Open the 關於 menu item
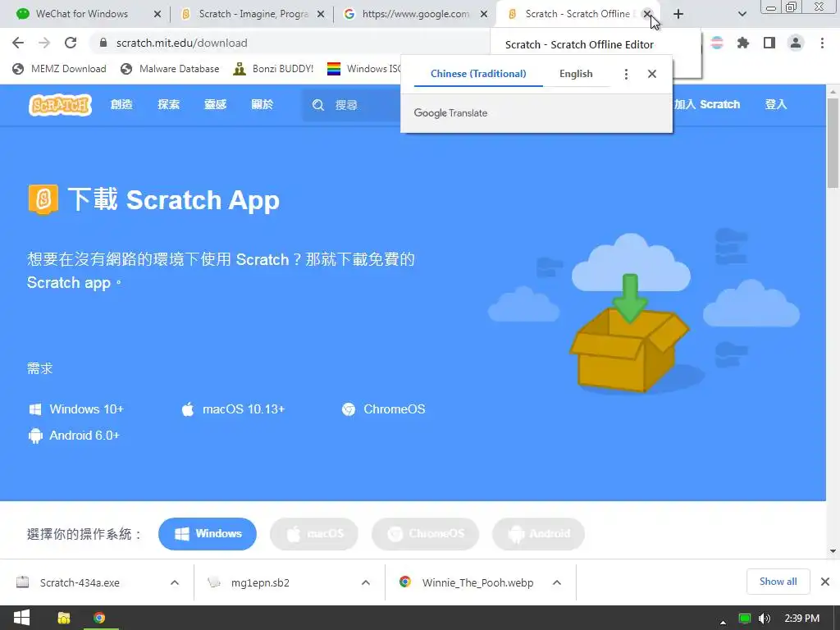The height and width of the screenshot is (630, 840). [x=262, y=104]
